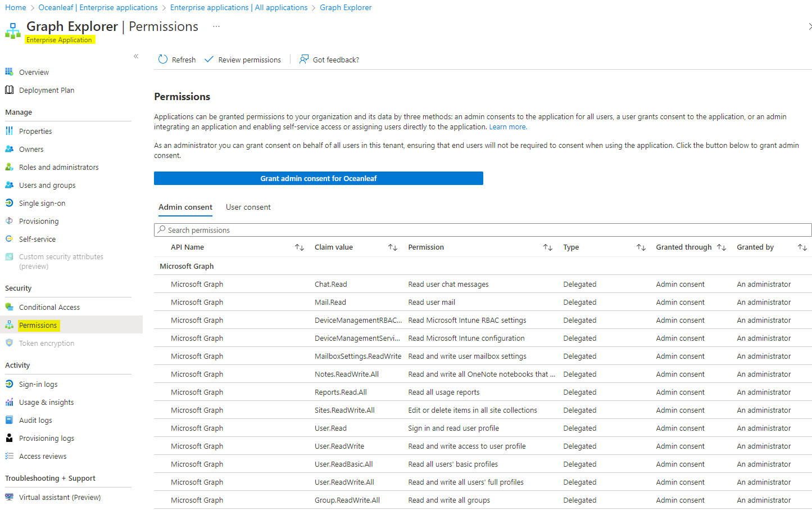The height and width of the screenshot is (510, 812).
Task: Sort by Granted through column arrows
Action: click(722, 247)
